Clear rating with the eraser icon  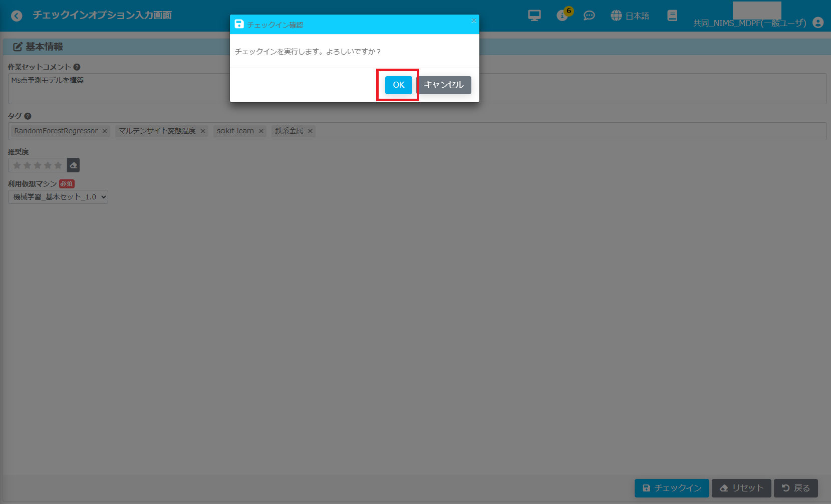click(x=73, y=165)
